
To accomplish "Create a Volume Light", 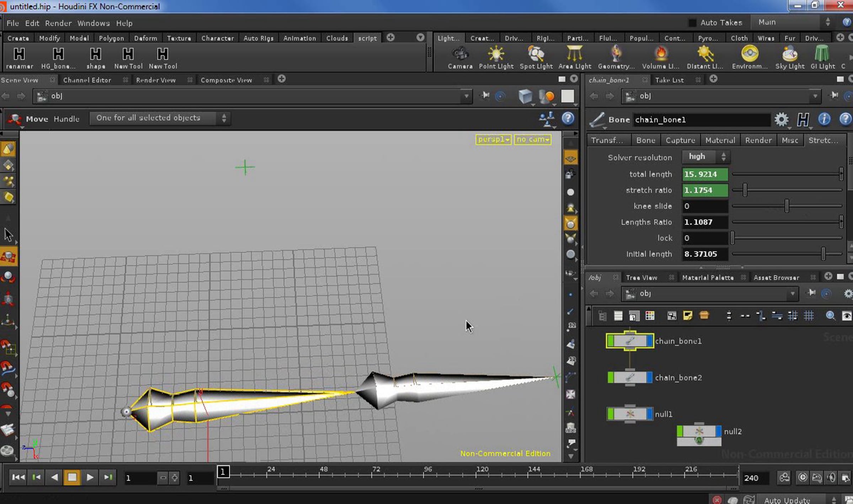I will coord(661,58).
